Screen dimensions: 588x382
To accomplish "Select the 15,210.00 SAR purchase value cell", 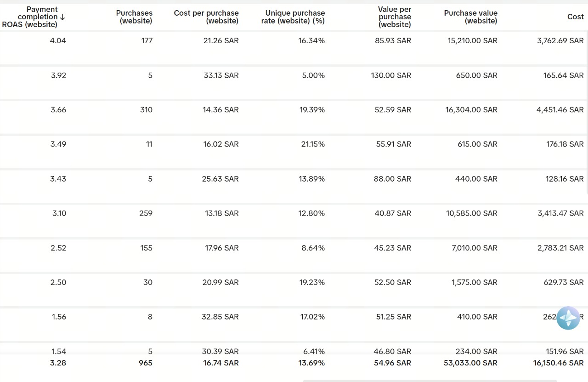I will (472, 41).
